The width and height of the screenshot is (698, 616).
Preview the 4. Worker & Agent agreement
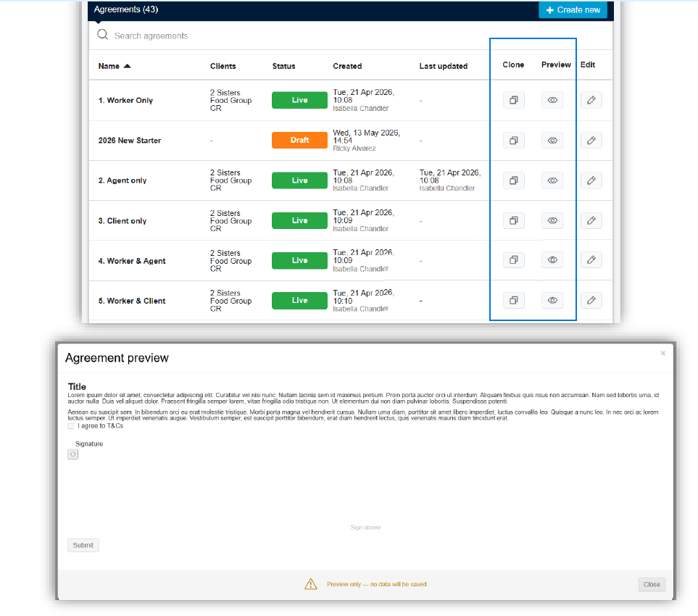[x=552, y=259]
